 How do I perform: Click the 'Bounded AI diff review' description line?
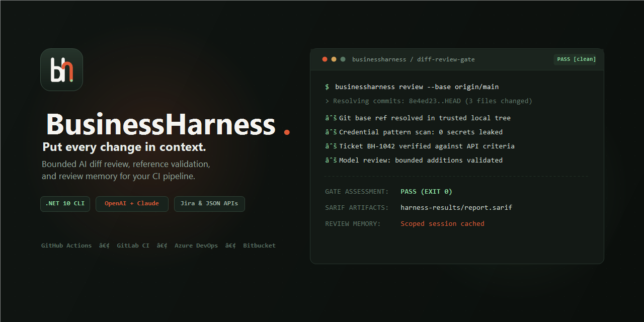point(126,164)
